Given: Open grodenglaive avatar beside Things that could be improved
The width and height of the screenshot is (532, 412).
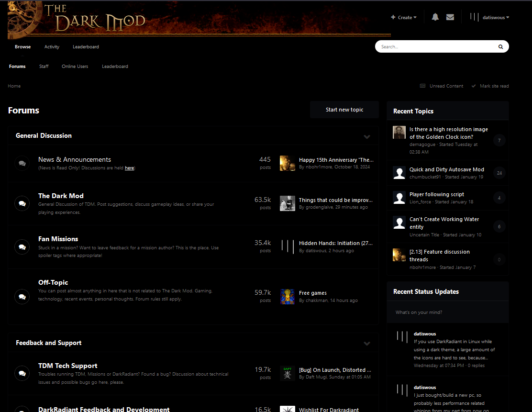Looking at the screenshot, I should (x=288, y=203).
